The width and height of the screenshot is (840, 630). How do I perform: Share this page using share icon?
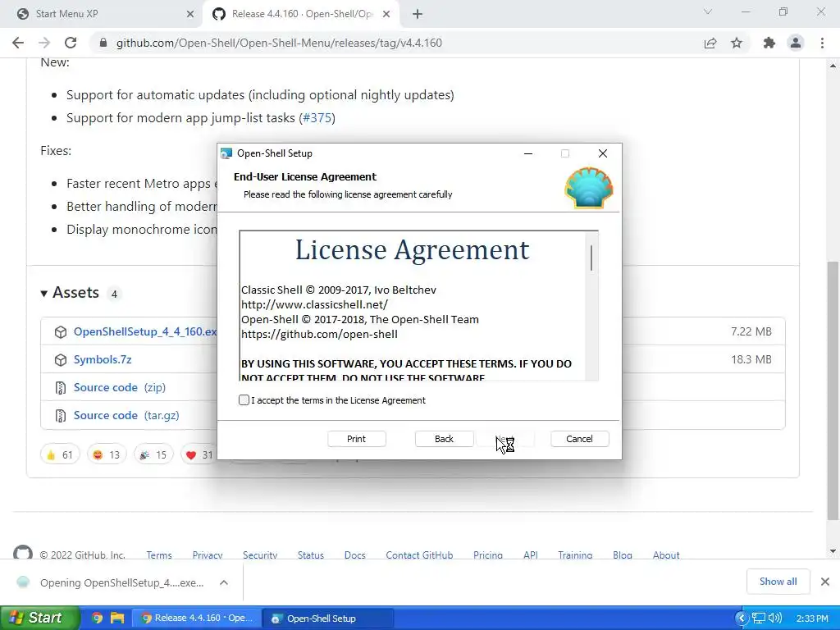coord(710,43)
